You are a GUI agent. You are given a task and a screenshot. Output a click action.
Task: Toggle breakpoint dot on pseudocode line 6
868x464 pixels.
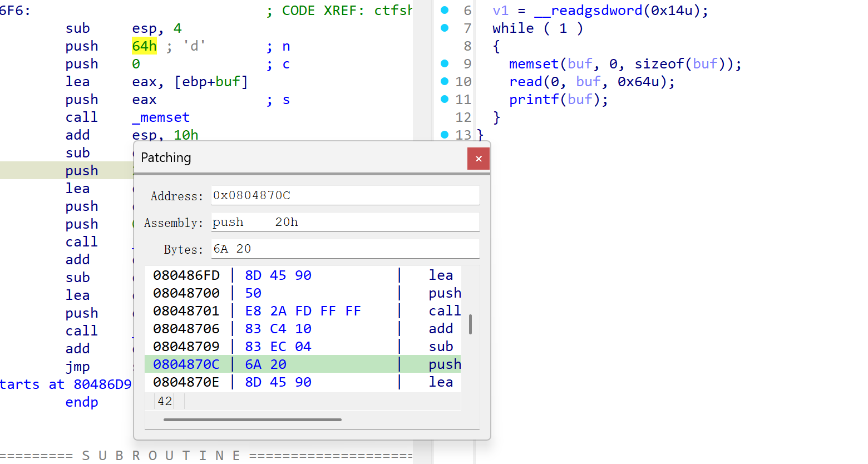(x=445, y=10)
